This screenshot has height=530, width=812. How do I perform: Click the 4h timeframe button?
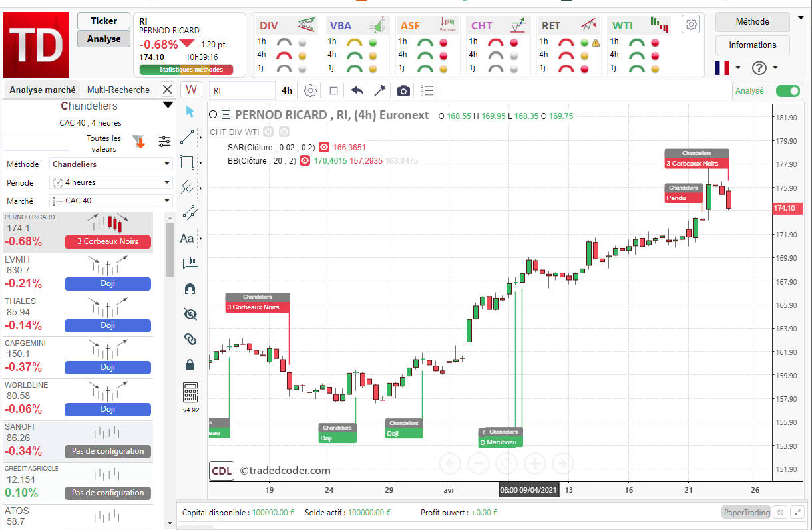286,91
